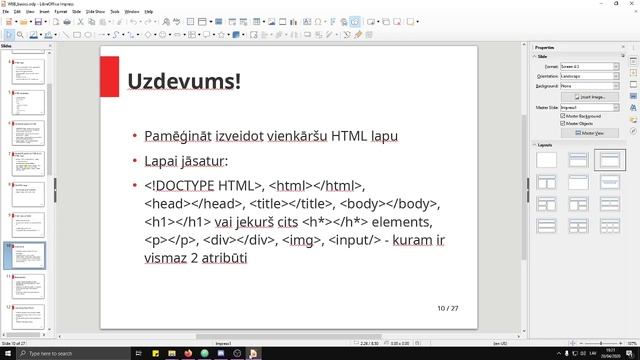Click the Insert Text Box icon
Viewport: 640px width, 360px height.
point(307,22)
